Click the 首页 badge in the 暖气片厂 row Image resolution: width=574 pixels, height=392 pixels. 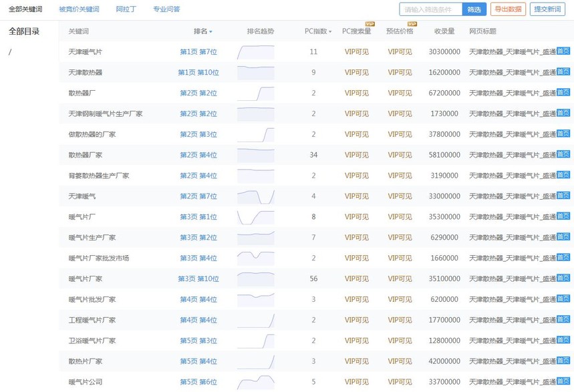click(563, 217)
